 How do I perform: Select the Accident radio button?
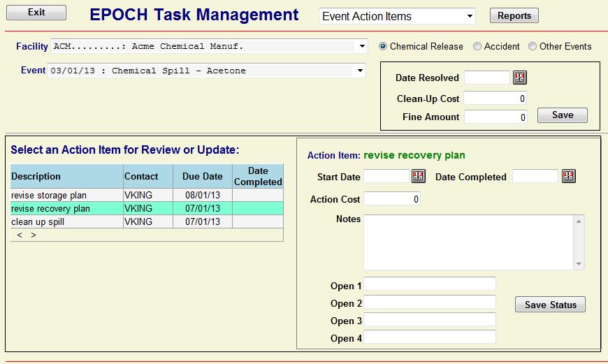click(x=477, y=47)
